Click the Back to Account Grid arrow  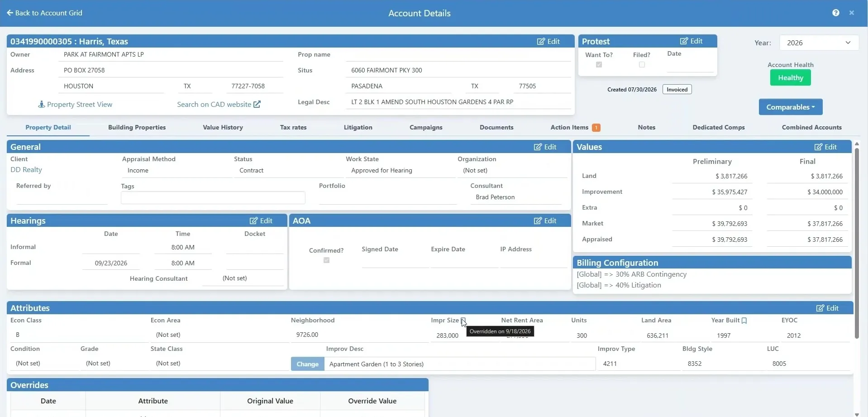click(x=10, y=13)
